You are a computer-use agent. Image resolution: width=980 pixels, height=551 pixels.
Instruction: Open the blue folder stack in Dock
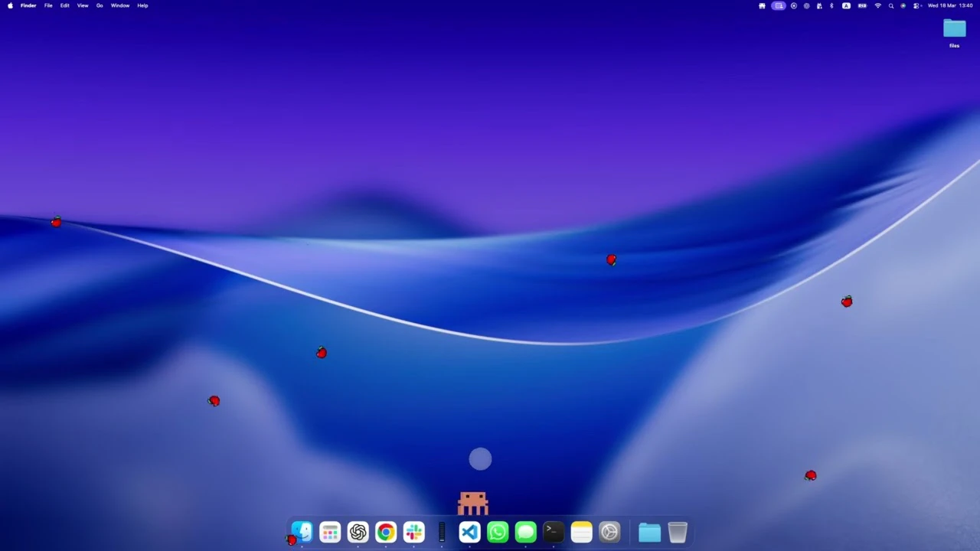(x=649, y=532)
